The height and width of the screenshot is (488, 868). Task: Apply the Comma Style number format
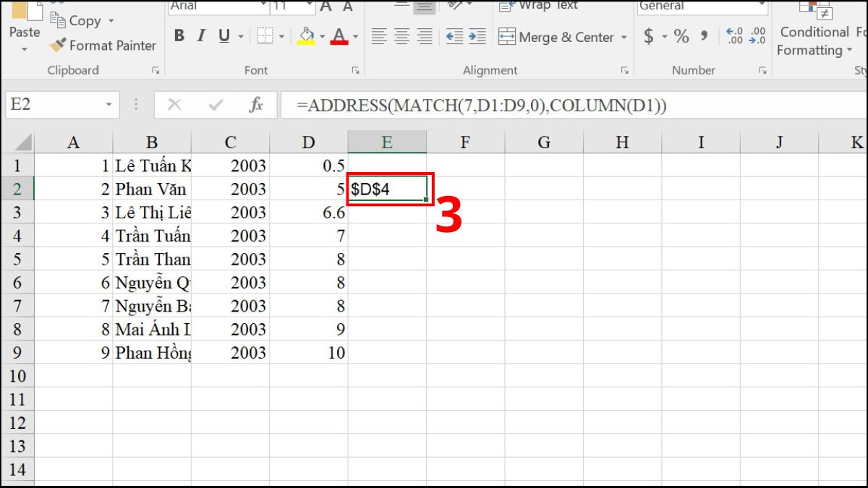705,36
